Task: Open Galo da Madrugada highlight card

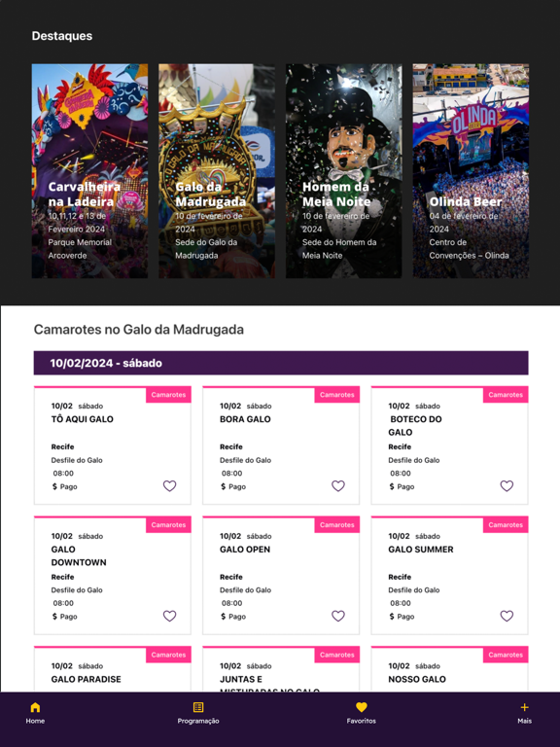Action: (217, 171)
